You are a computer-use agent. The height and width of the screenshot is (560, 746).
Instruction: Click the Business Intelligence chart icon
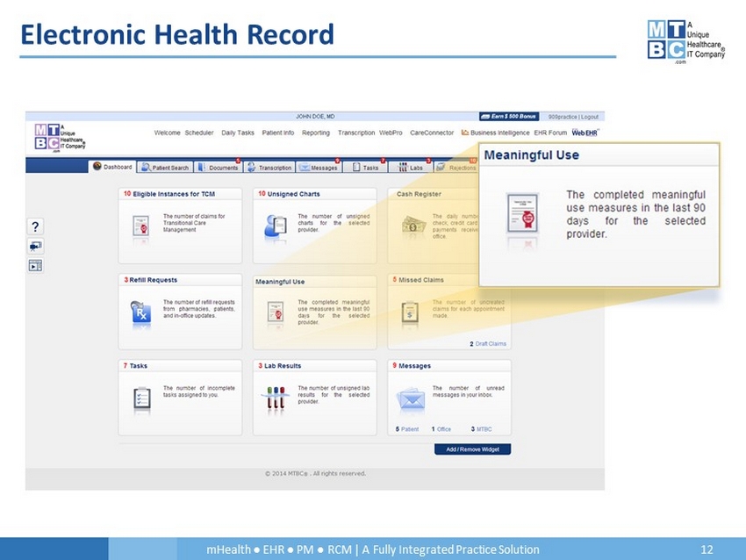click(465, 133)
